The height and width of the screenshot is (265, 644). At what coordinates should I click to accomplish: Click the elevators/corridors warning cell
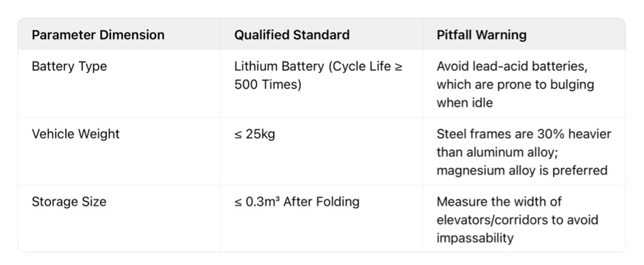tap(516, 220)
